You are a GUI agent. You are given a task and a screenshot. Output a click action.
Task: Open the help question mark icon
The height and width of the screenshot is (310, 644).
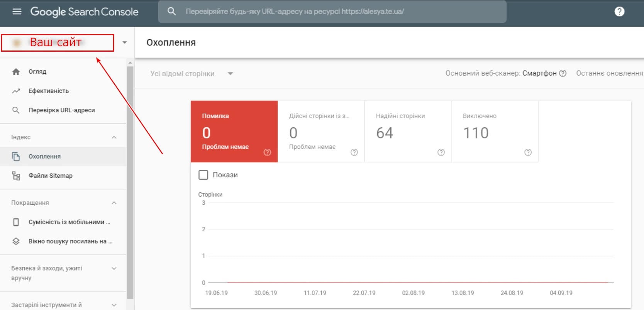[x=619, y=12]
